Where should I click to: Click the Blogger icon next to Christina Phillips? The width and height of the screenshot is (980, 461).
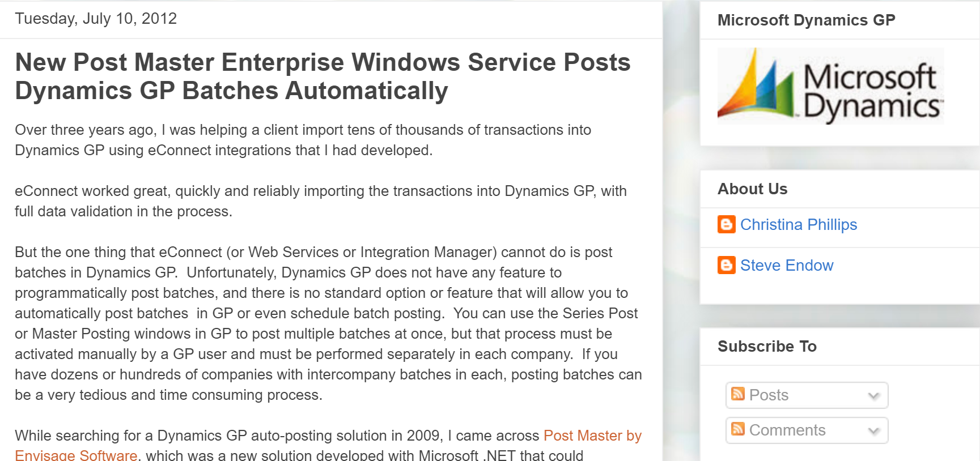coord(728,225)
